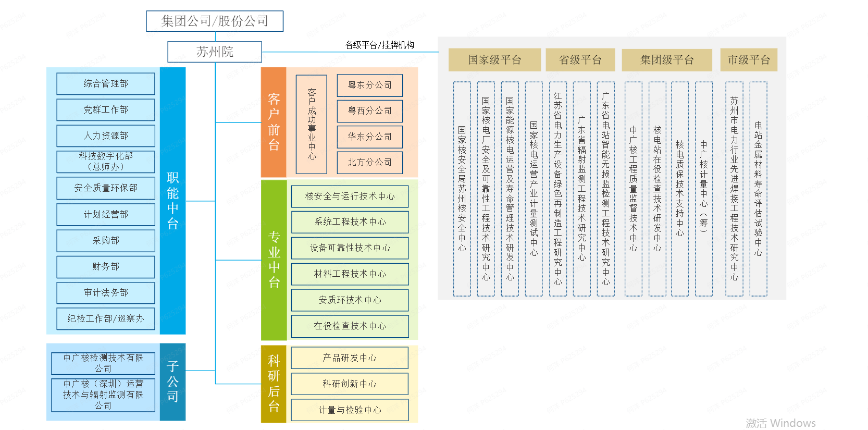Click the 各级平台/挂牌机构 label
868x430 pixels.
tap(380, 45)
